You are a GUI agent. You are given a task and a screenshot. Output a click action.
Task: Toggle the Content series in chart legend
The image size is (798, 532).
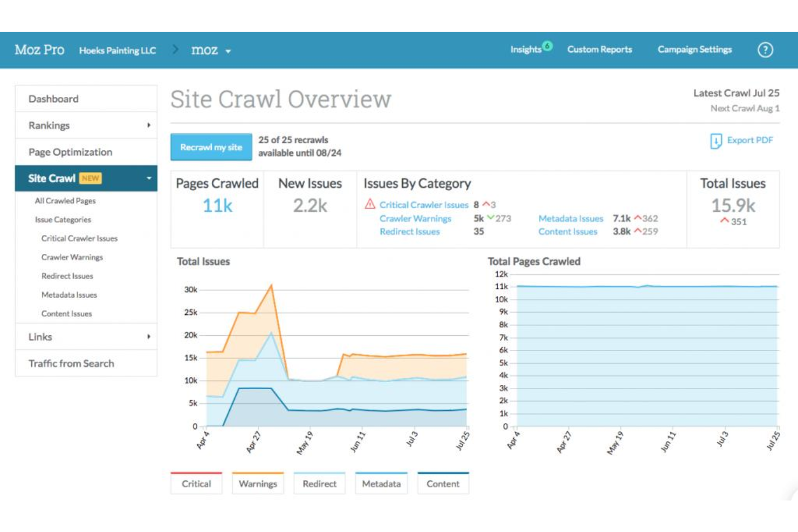[443, 483]
